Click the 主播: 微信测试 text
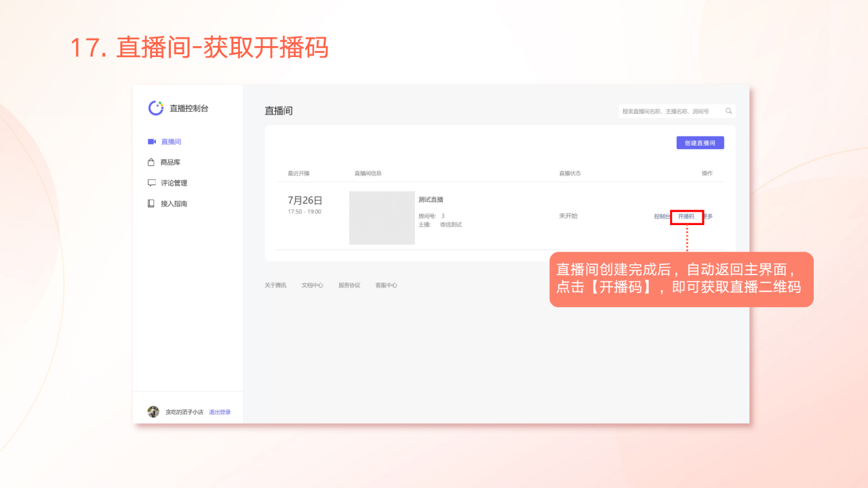The image size is (868, 488). (x=440, y=224)
